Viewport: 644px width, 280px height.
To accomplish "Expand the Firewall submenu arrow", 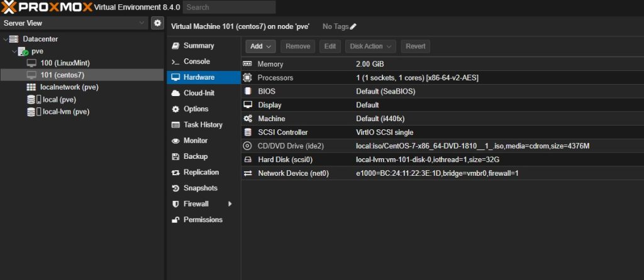I will coord(230,204).
